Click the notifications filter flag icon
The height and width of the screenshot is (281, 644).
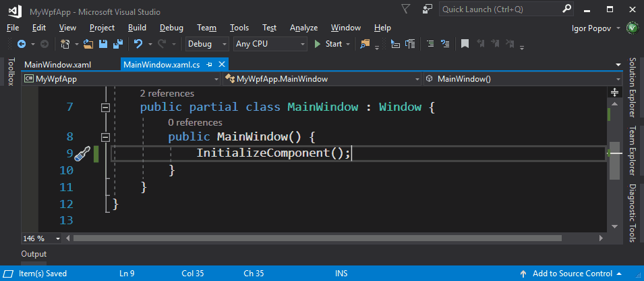(x=406, y=9)
